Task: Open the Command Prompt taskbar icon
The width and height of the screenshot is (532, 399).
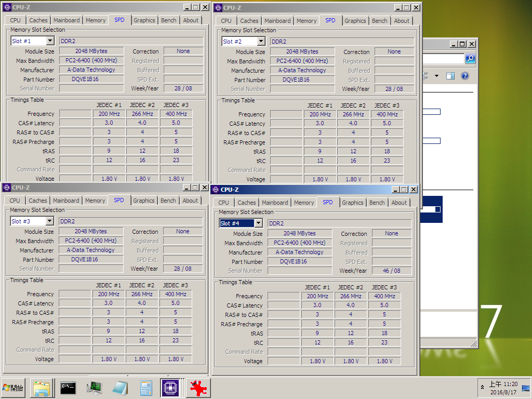Action: 68,388
